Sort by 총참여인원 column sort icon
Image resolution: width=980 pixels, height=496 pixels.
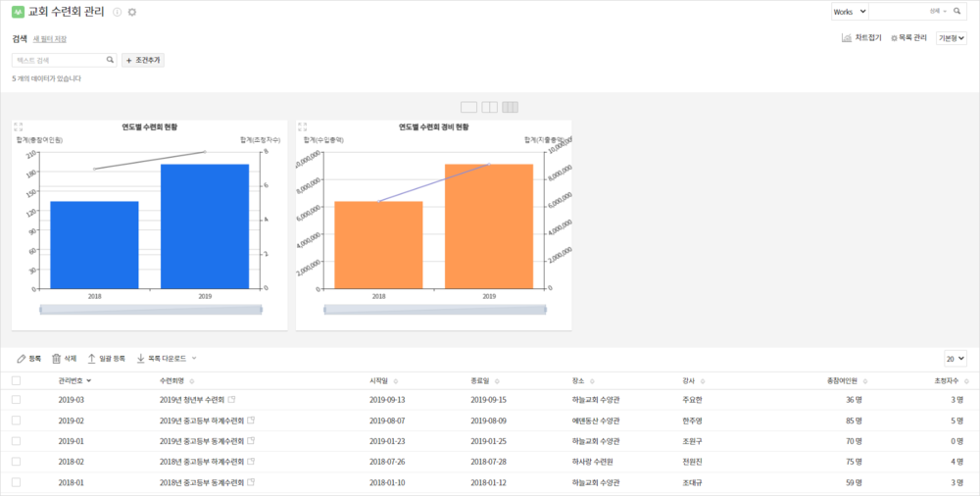865,381
